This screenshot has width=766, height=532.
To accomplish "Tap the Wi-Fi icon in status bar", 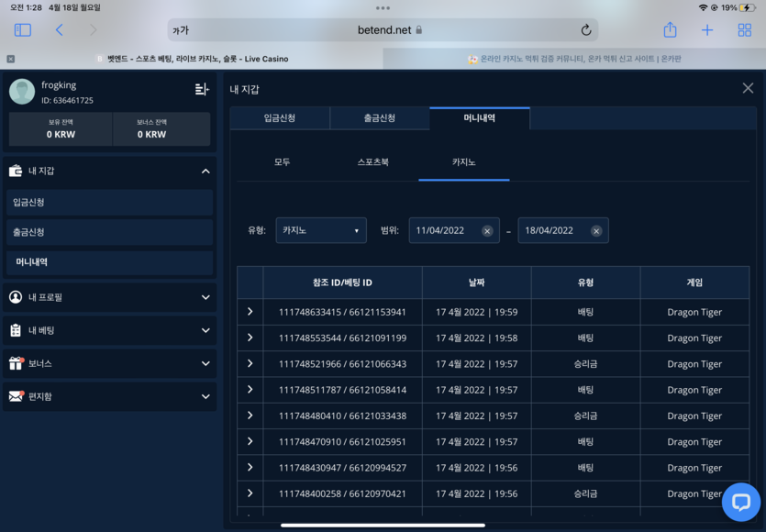I will click(703, 7).
